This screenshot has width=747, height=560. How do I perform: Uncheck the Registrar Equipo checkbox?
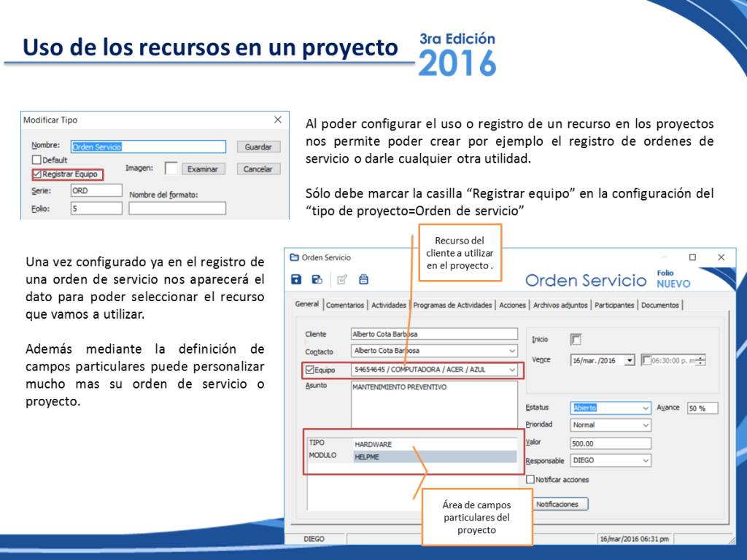point(37,174)
